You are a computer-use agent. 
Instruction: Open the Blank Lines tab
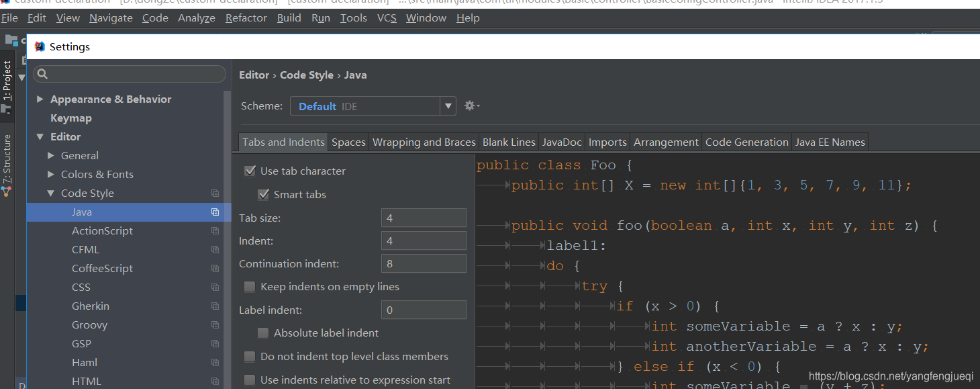(x=509, y=142)
